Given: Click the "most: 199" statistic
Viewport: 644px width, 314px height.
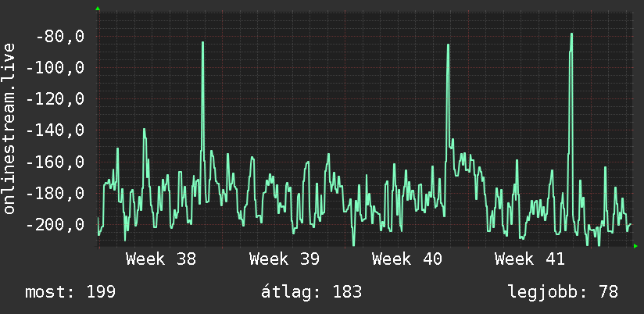Looking at the screenshot, I should 70,292.
